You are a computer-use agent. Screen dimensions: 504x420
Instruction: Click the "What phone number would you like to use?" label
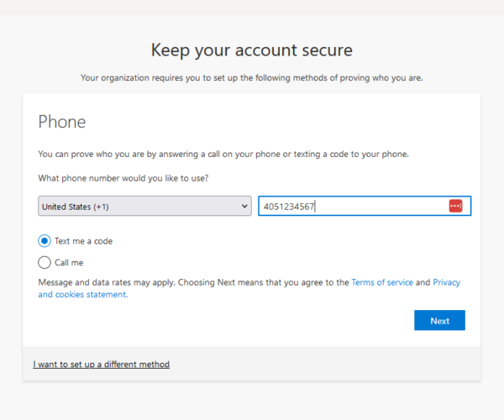tap(123, 178)
